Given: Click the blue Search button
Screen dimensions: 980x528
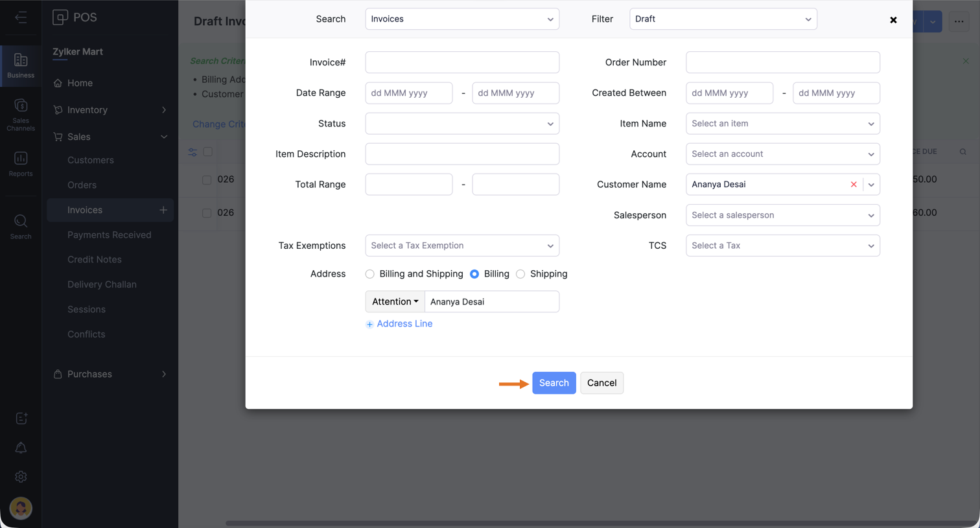Looking at the screenshot, I should [554, 383].
